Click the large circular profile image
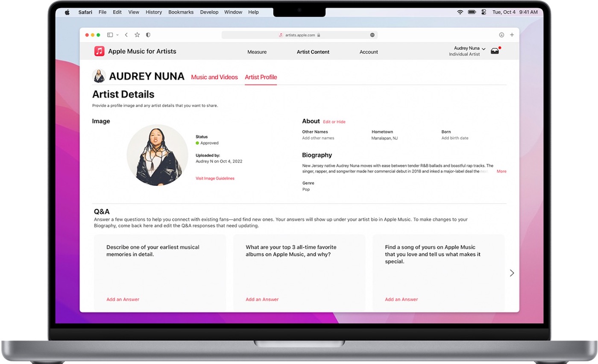598x364 pixels. pyautogui.click(x=157, y=155)
